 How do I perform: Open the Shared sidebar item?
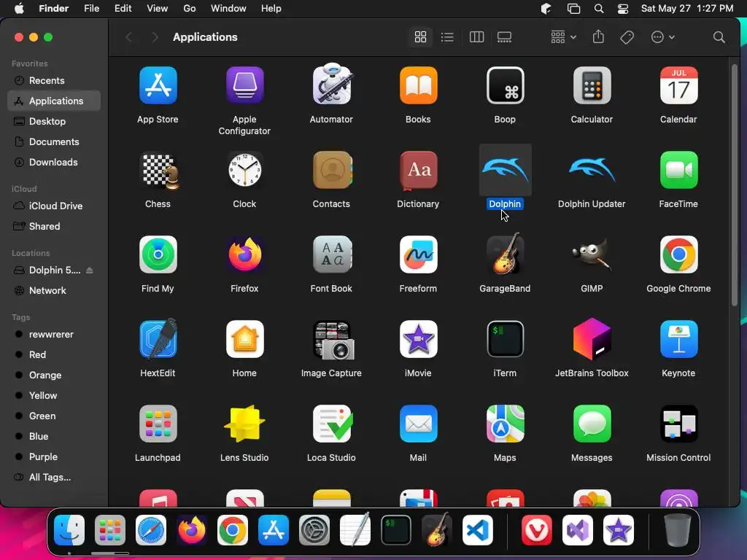tap(54, 227)
